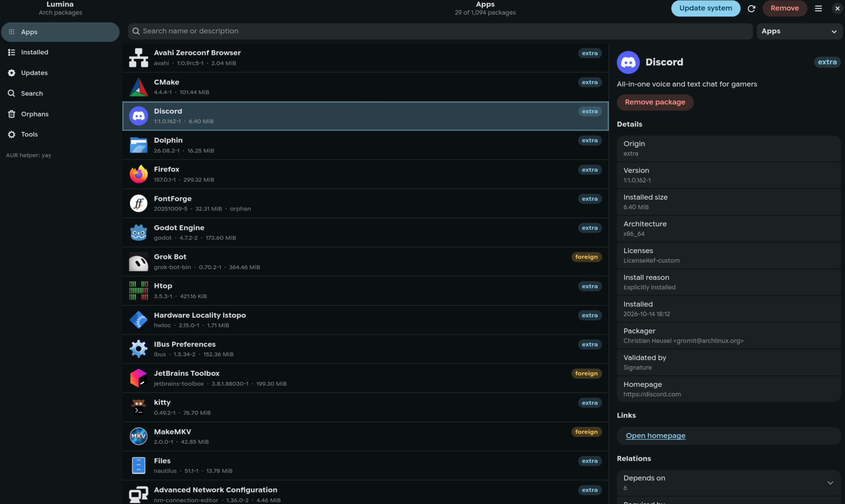The height and width of the screenshot is (504, 845).
Task: Open the Search sidebar tab
Action: click(x=60, y=94)
